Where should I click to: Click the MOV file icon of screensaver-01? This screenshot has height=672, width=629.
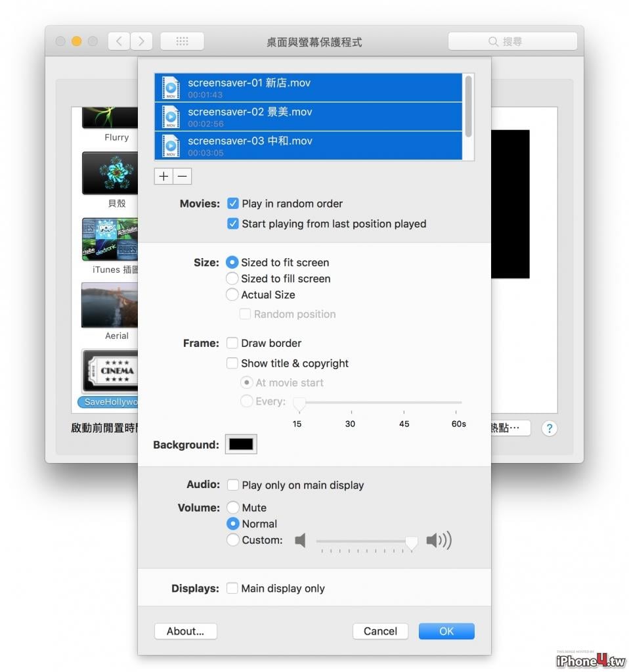(x=171, y=87)
